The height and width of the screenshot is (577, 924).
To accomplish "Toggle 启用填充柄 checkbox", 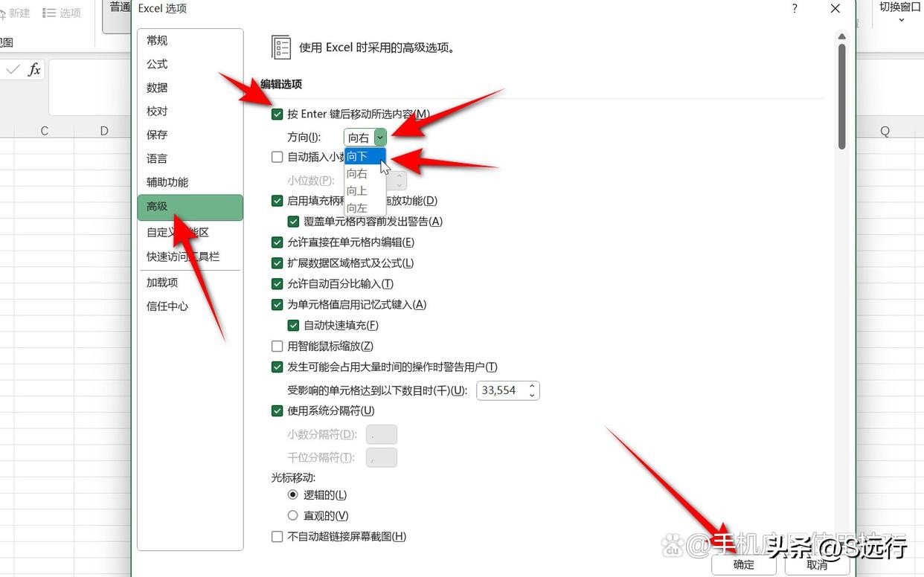I will [277, 201].
